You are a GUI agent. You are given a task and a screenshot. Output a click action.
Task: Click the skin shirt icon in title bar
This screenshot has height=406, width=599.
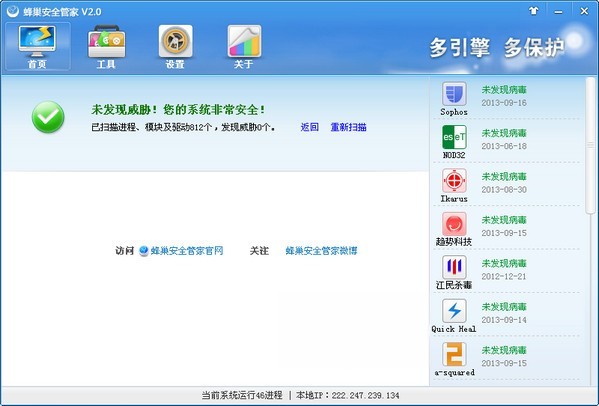click(534, 11)
